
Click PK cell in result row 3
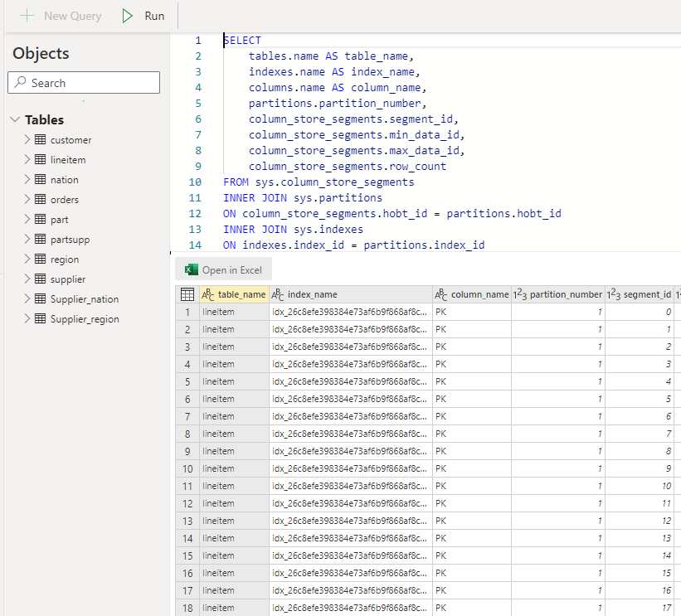[x=472, y=347]
